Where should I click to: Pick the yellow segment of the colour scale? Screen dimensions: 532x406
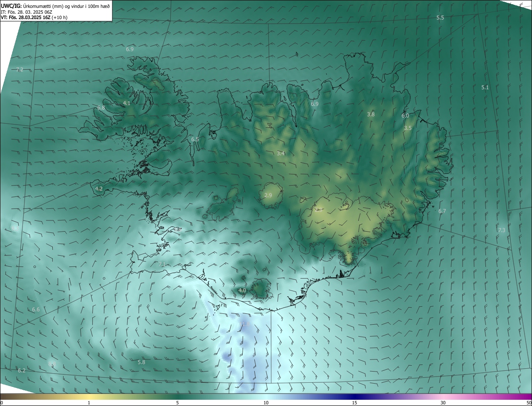(x=89, y=396)
